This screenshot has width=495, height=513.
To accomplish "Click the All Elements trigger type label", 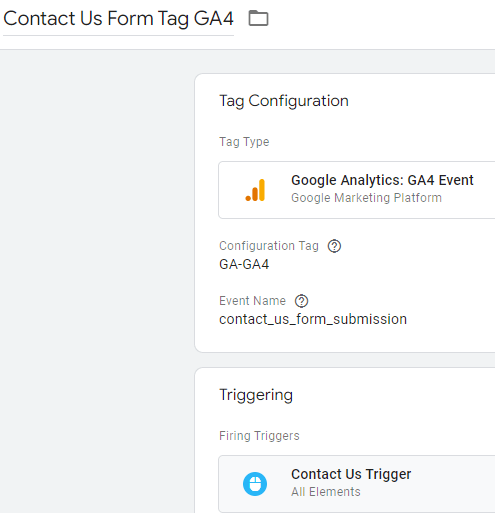I will [x=326, y=492].
